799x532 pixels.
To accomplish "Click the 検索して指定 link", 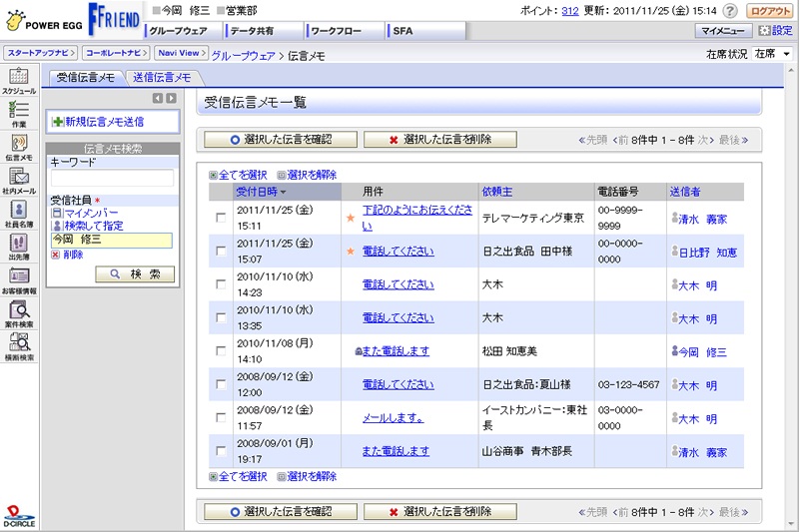I will (x=93, y=226).
